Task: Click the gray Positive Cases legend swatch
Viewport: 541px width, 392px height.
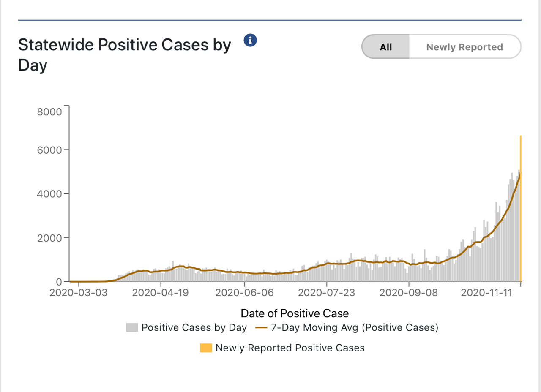Action: (x=132, y=328)
